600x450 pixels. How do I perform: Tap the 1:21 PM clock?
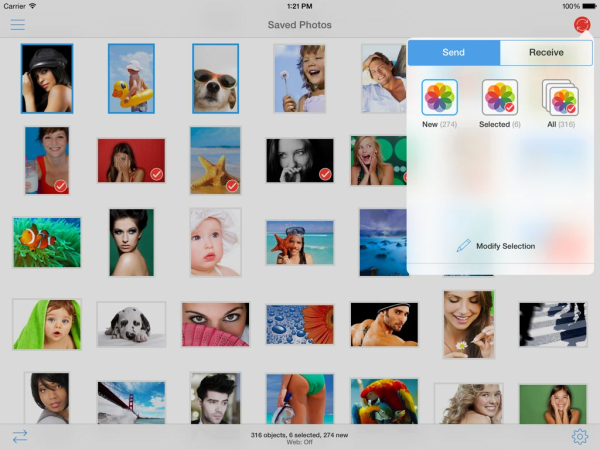300,6
